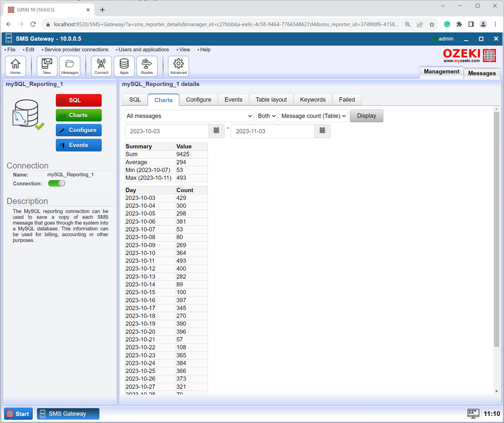Open the Help menu
Viewport: 504px width, 423px height.
(205, 49)
